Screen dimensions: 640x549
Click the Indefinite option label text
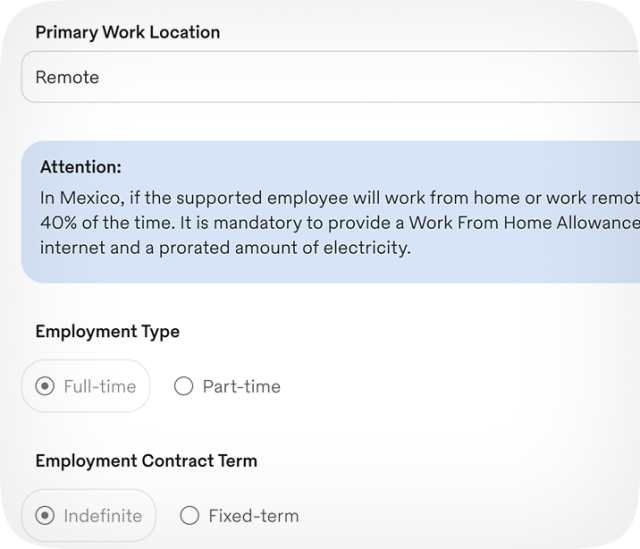(x=102, y=516)
